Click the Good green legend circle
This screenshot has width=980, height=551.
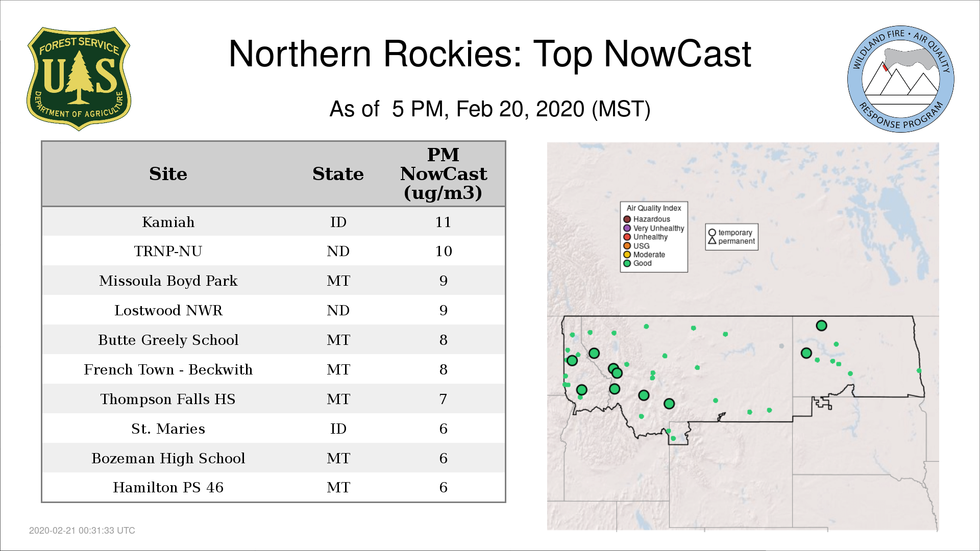(627, 263)
